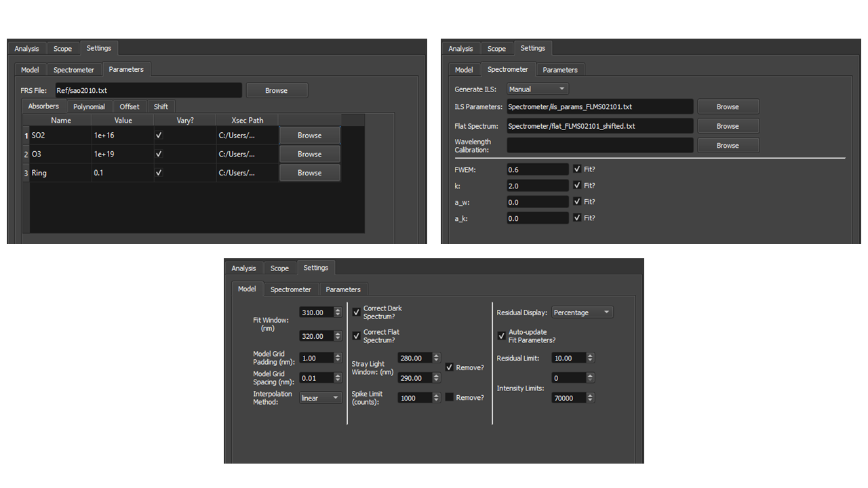The image size is (868, 488).
Task: Click stepper of 70000 intensity limit
Action: (591, 398)
